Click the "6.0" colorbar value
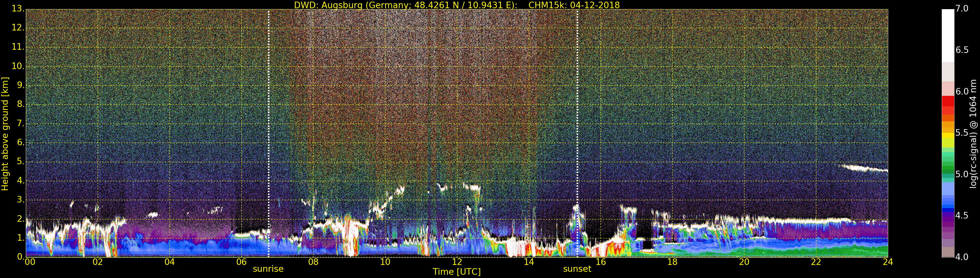The image size is (980, 278). [x=962, y=91]
